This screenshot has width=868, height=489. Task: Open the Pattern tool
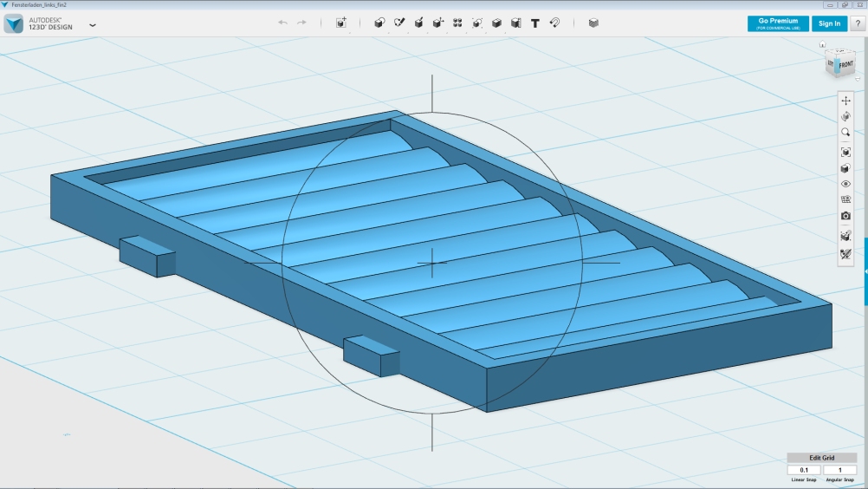pyautogui.click(x=457, y=23)
